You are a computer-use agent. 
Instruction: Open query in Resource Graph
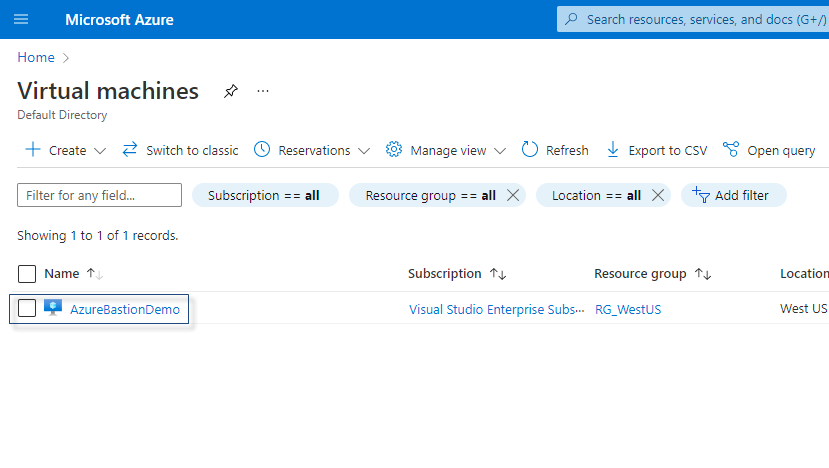tap(781, 151)
